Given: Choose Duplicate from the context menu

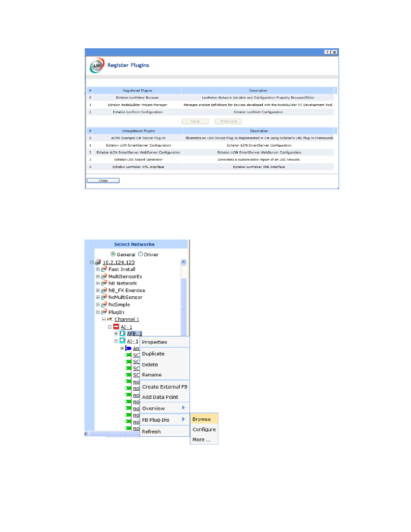Looking at the screenshot, I should point(165,354).
